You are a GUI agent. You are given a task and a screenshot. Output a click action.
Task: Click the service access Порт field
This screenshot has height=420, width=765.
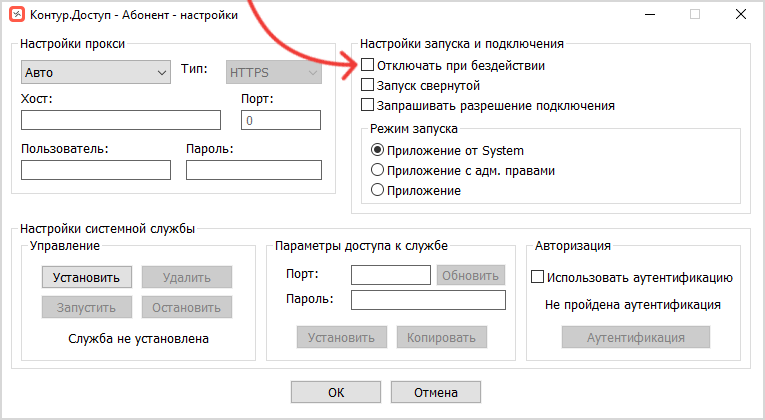click(391, 275)
